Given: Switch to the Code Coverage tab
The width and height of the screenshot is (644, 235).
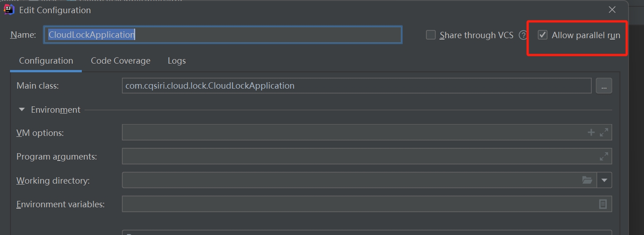Looking at the screenshot, I should pyautogui.click(x=120, y=61).
